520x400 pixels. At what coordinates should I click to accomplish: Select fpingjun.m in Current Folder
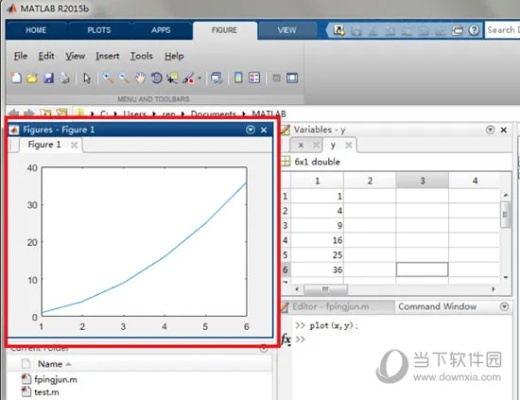[x=55, y=379]
